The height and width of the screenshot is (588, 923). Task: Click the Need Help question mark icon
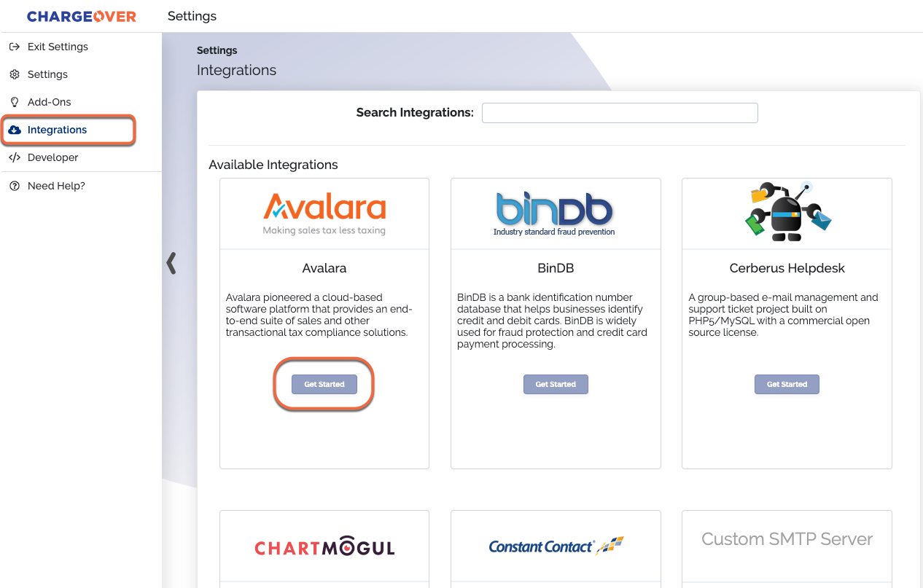[x=14, y=186]
